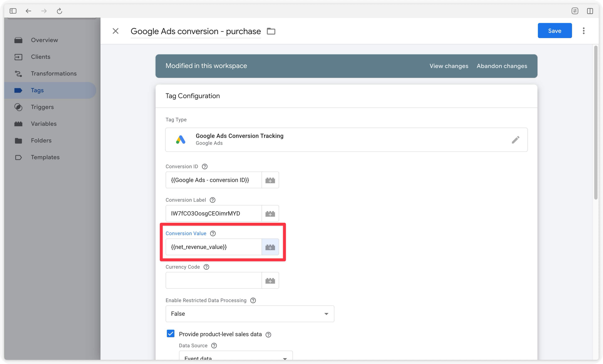603x364 pixels.
Task: Click the Google Ads logo icon
Action: coord(181,140)
